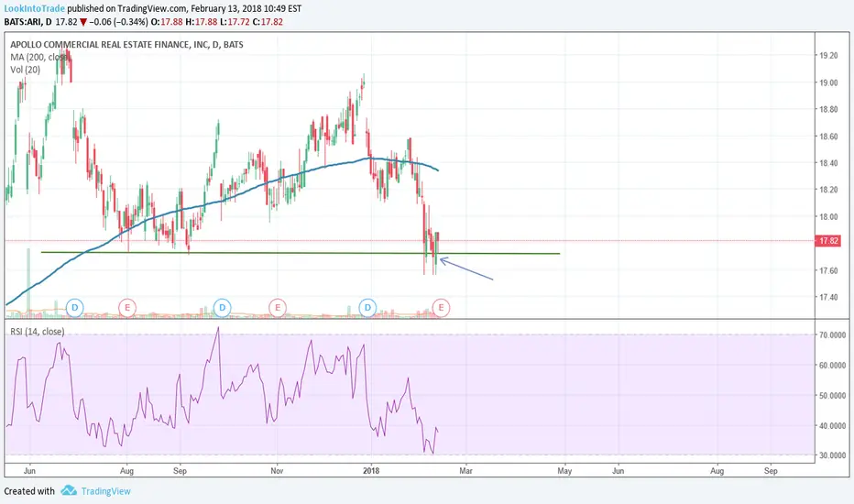Click the 50.0000 RSI axis label

pos(832,396)
